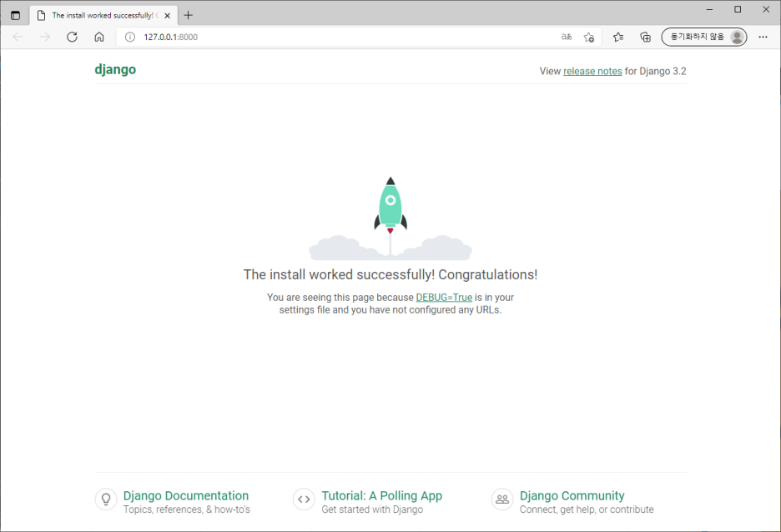Open Django Community link
Image resolution: width=781 pixels, height=532 pixels.
point(572,495)
